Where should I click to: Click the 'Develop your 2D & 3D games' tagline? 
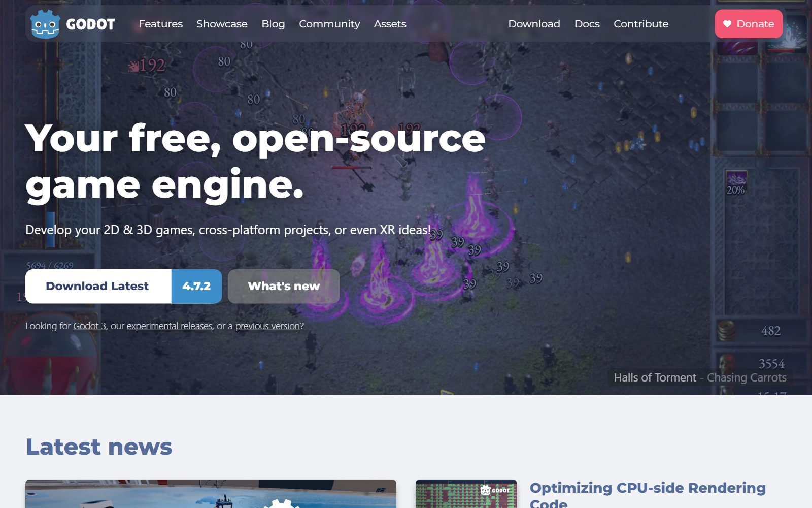[228, 230]
